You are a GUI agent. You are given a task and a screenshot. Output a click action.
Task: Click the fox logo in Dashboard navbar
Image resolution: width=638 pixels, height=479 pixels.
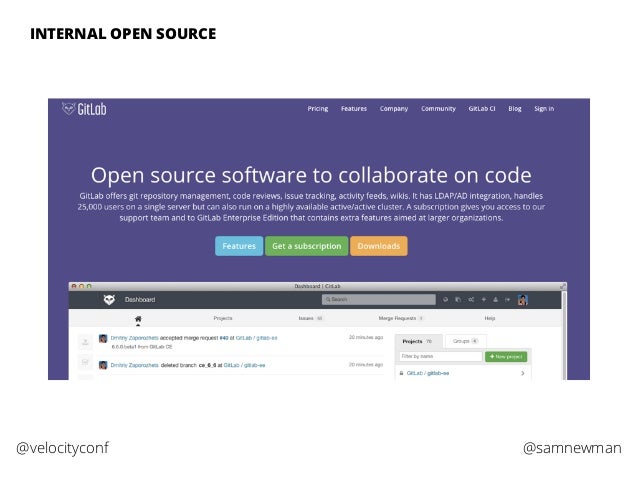click(109, 300)
